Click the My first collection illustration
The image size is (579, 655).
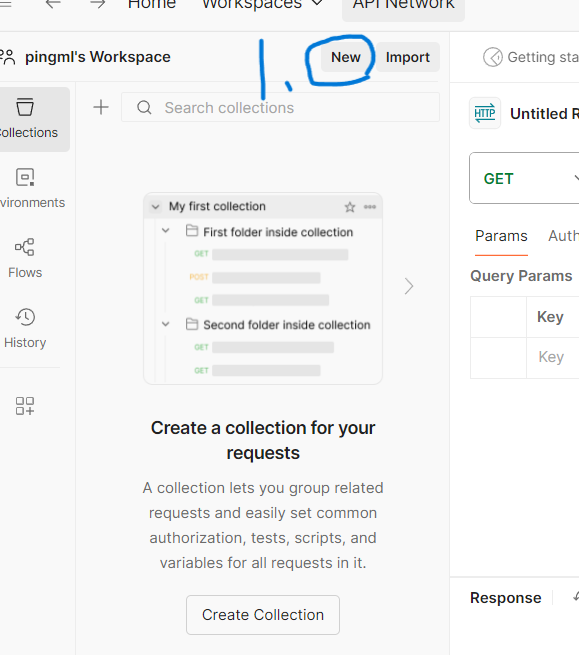point(263,288)
